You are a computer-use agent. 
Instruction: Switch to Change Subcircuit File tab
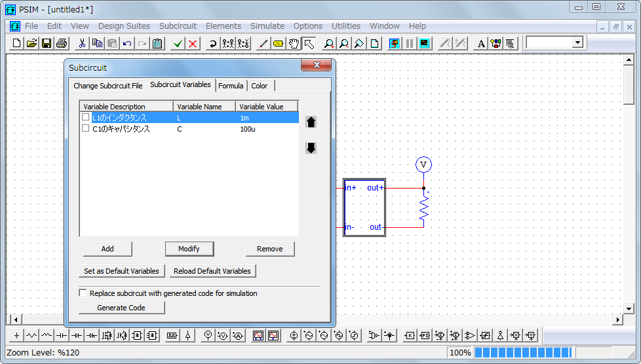(108, 86)
